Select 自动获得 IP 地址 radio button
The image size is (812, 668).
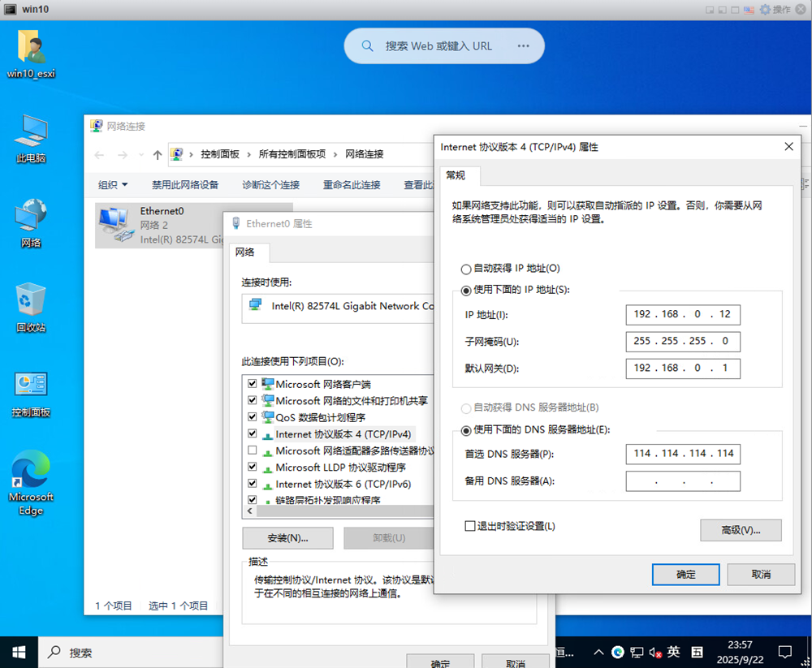coord(466,269)
